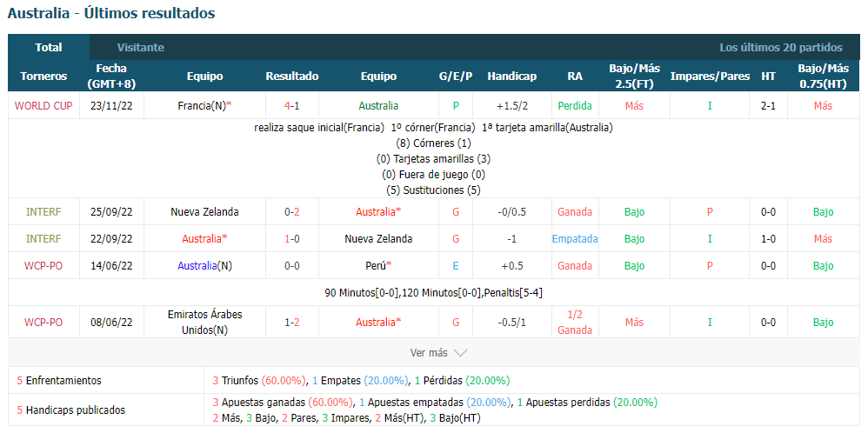Click the 0-0 result versus Perú
Image resolution: width=868 pixels, height=433 pixels.
(x=292, y=266)
